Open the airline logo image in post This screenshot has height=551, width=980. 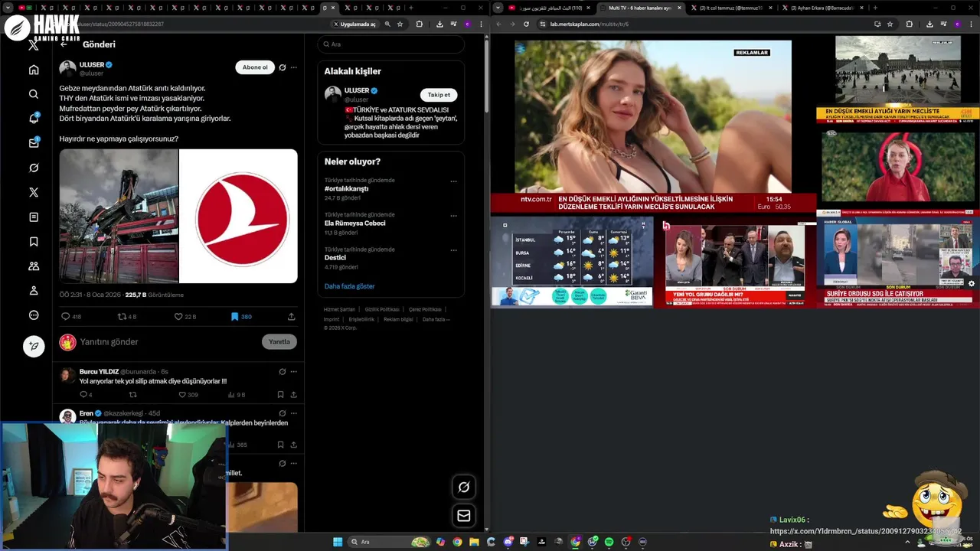coord(239,216)
